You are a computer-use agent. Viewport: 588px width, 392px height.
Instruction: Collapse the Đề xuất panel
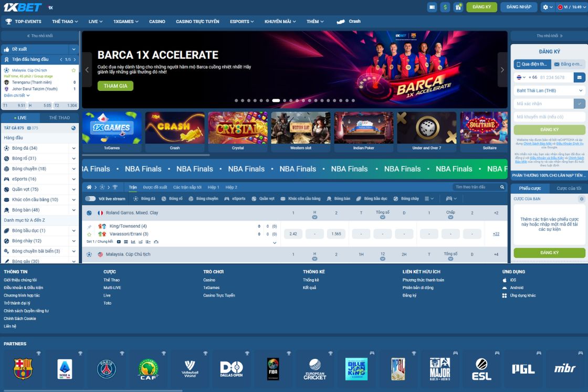[x=74, y=49]
